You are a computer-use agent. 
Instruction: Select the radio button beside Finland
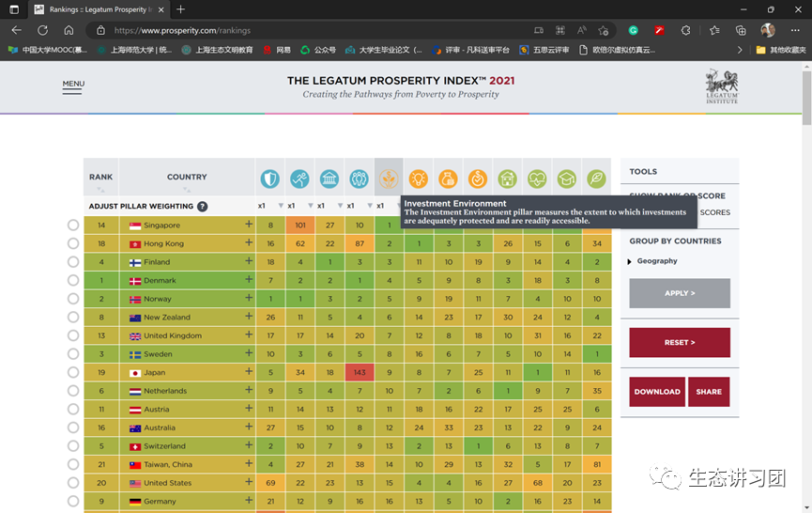73,262
